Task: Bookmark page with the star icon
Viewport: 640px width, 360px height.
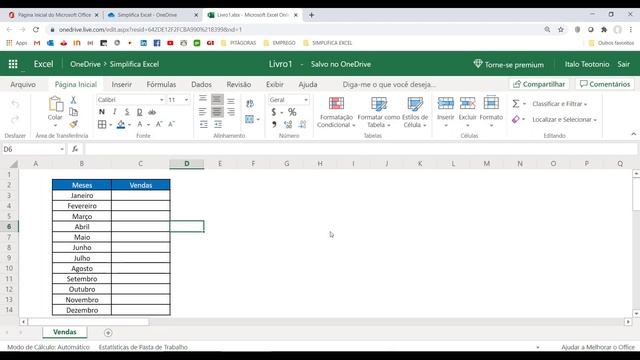Action: point(561,29)
